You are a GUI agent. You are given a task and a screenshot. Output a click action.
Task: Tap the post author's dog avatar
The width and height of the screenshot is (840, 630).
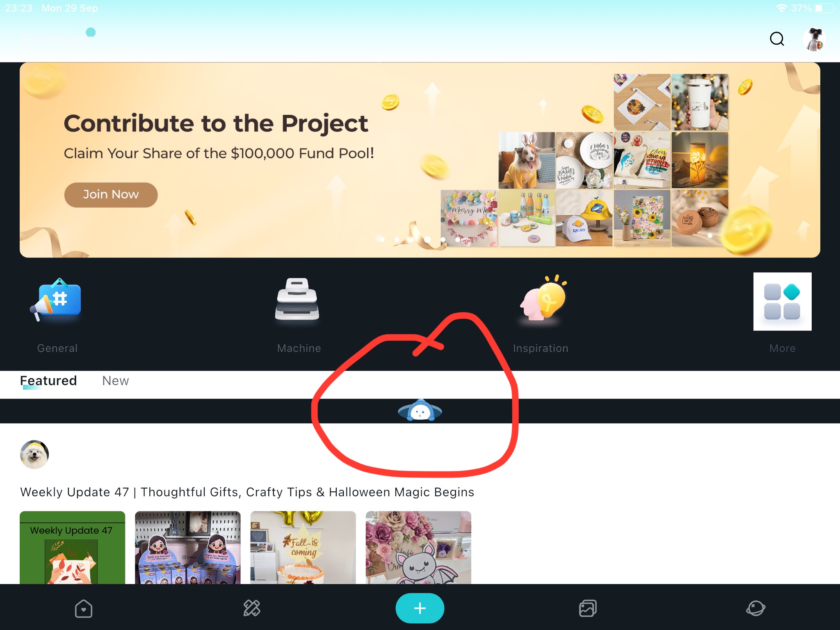click(34, 454)
